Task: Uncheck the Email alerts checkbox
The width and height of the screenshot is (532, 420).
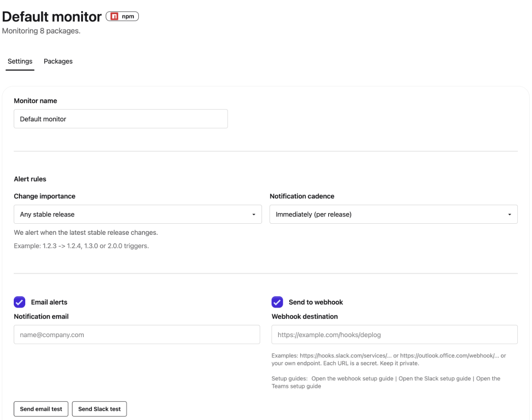Action: [20, 302]
